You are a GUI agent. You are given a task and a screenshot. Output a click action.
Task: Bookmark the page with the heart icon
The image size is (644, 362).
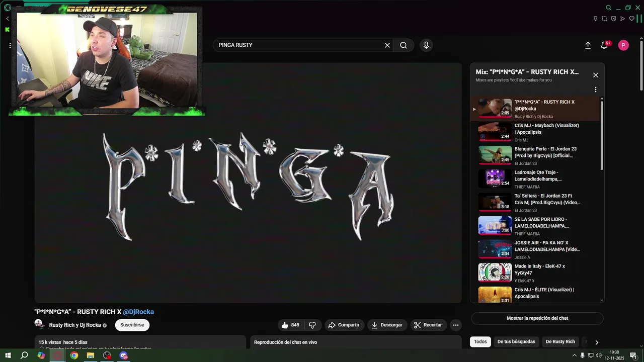(632, 19)
